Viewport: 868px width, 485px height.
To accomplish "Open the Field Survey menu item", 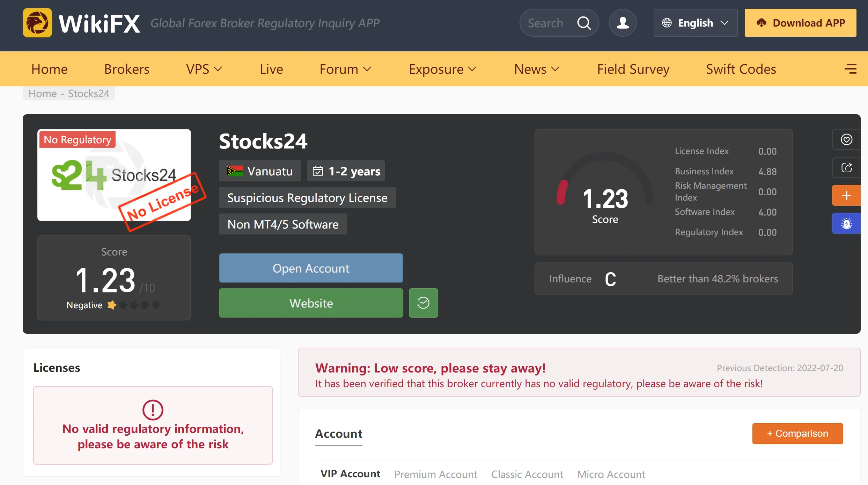I will (633, 69).
